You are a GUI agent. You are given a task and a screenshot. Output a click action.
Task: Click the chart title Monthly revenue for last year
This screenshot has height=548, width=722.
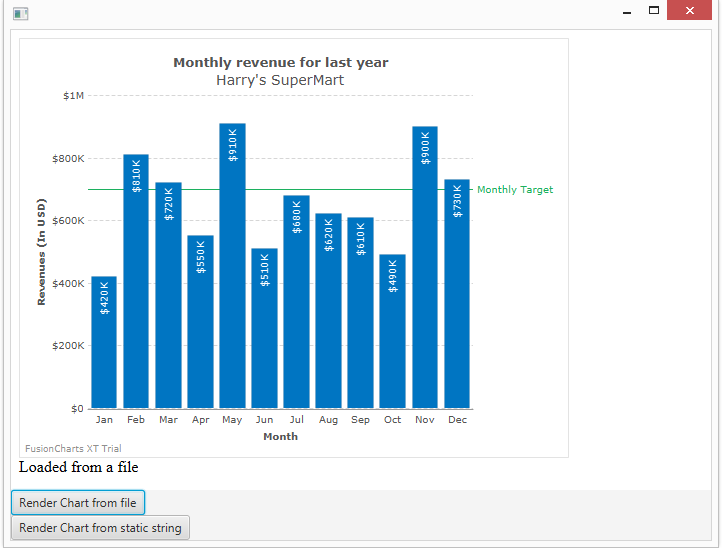pyautogui.click(x=281, y=63)
